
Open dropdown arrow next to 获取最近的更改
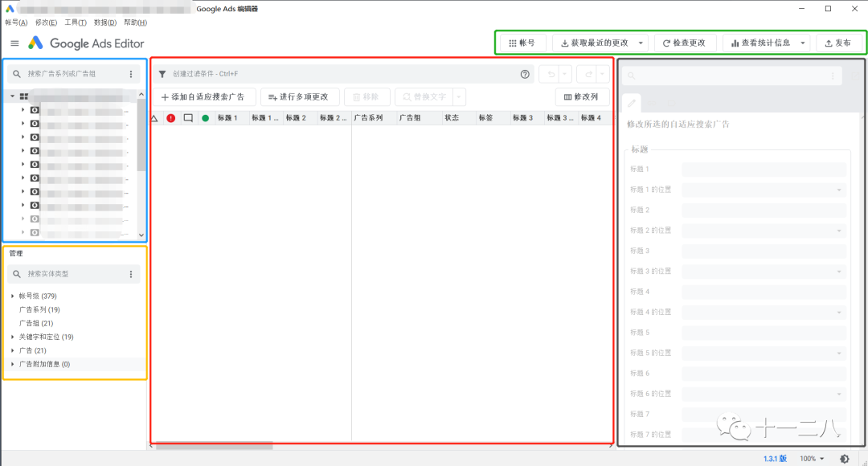tap(641, 43)
